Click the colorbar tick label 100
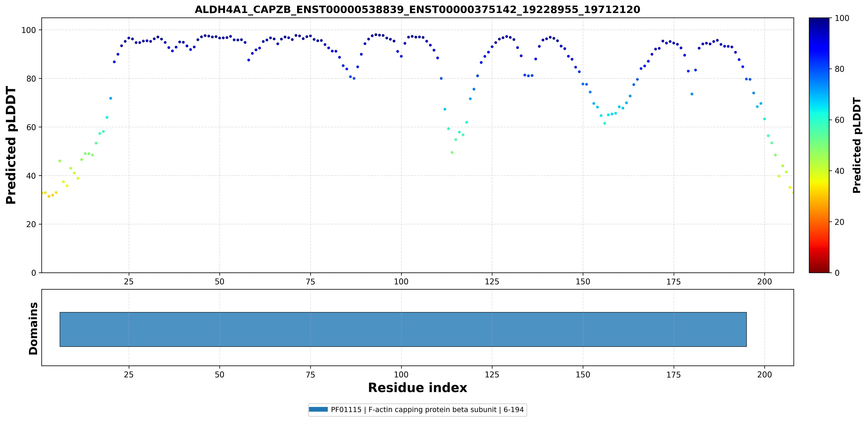This screenshot has height=422, width=868. pos(841,18)
